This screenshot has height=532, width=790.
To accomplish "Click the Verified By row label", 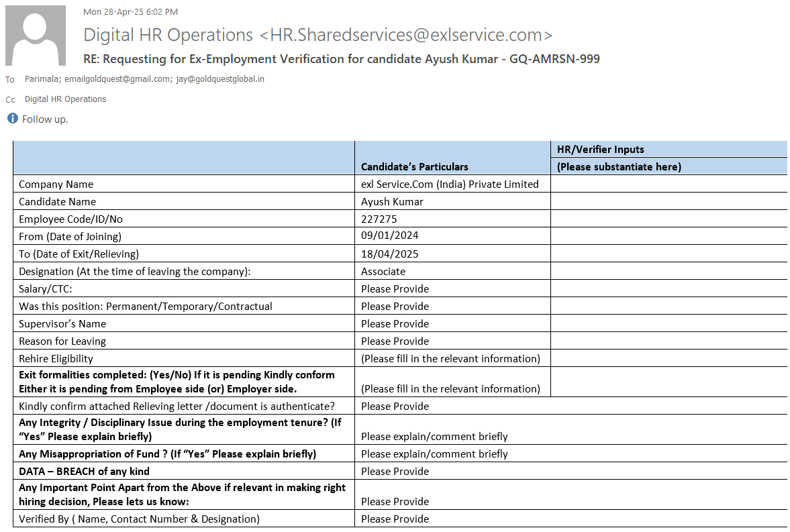I will [139, 519].
